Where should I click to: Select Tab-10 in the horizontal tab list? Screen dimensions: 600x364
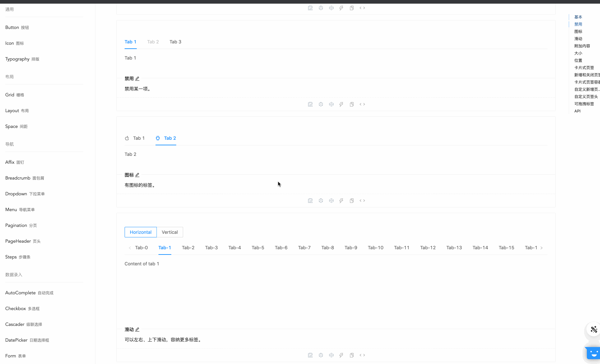pos(375,248)
